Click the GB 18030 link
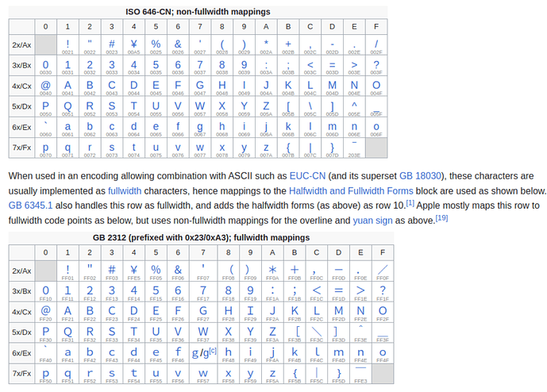 [419, 175]
